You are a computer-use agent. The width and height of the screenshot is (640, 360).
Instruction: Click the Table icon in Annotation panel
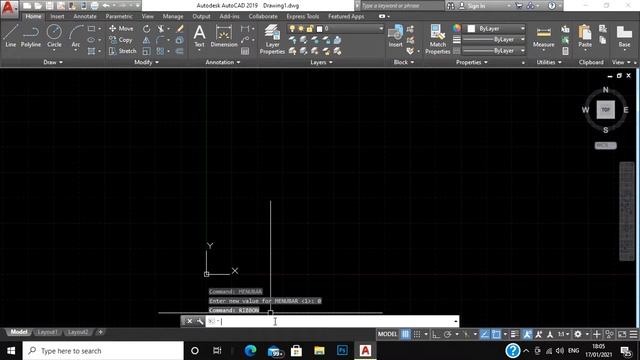pos(245,51)
